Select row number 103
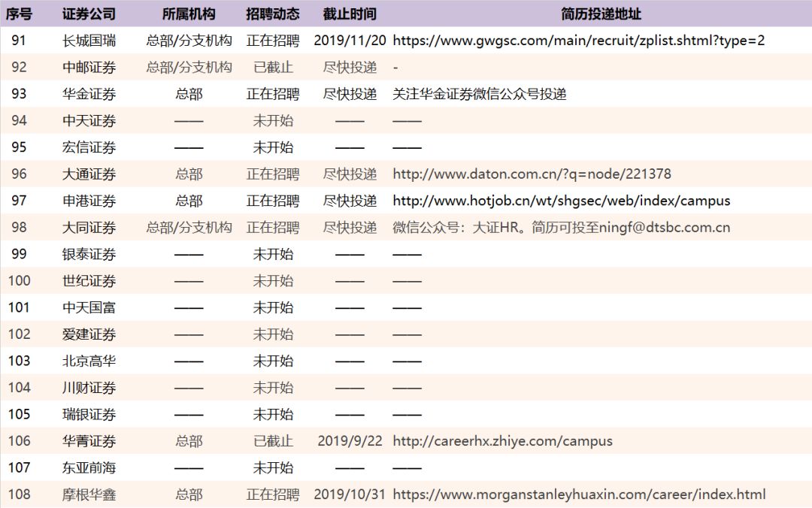This screenshot has width=812, height=508. pos(19,361)
